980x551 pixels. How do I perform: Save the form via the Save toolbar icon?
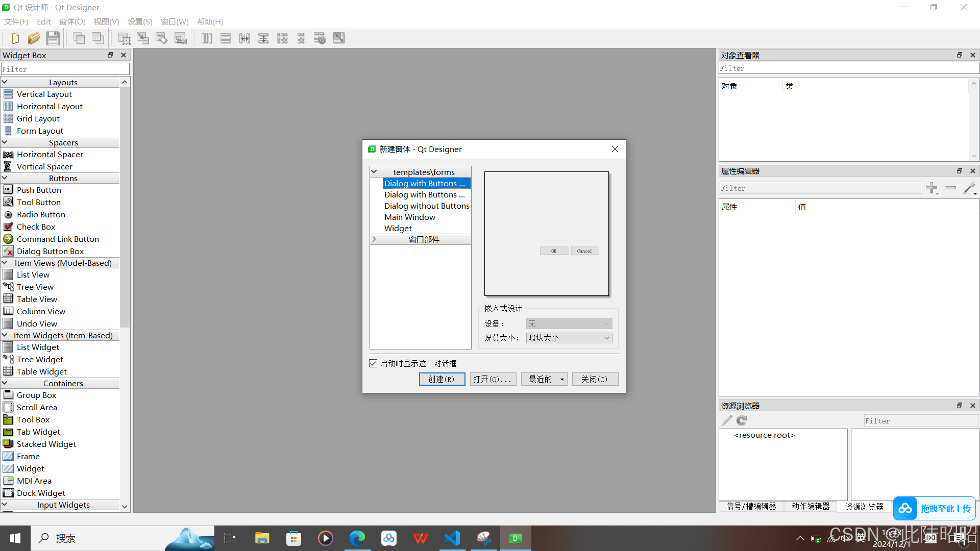pyautogui.click(x=53, y=38)
